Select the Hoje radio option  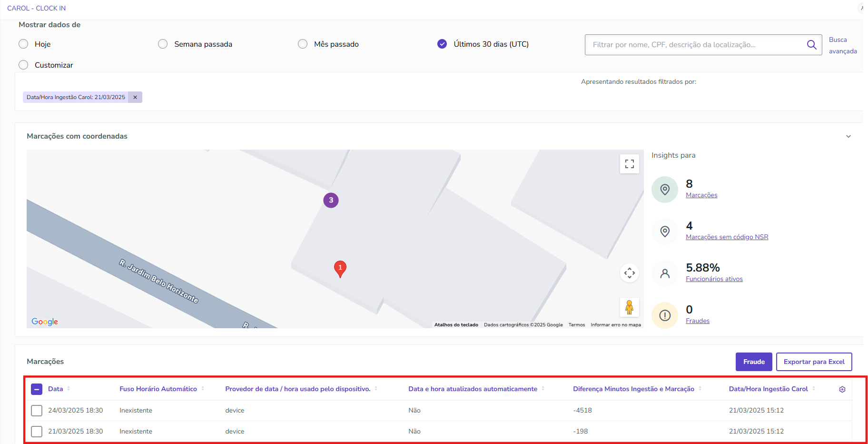coord(23,43)
